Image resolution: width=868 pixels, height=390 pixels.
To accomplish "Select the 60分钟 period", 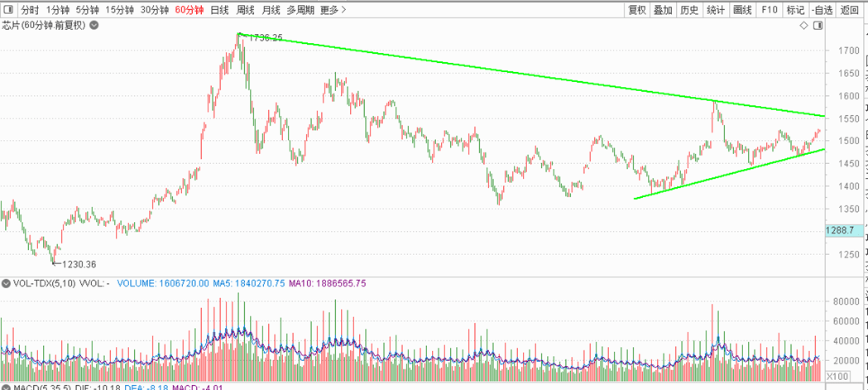I will click(189, 9).
